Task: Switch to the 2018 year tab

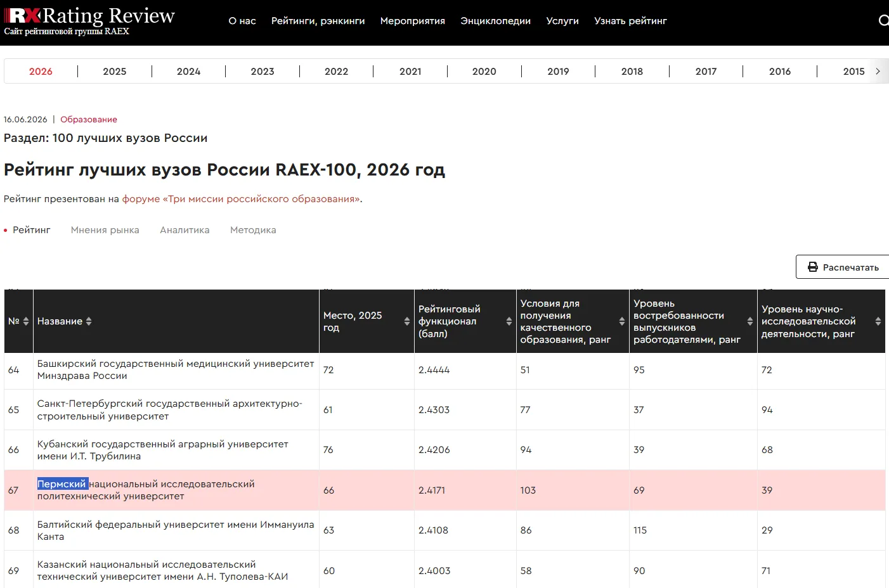Action: 632,72
